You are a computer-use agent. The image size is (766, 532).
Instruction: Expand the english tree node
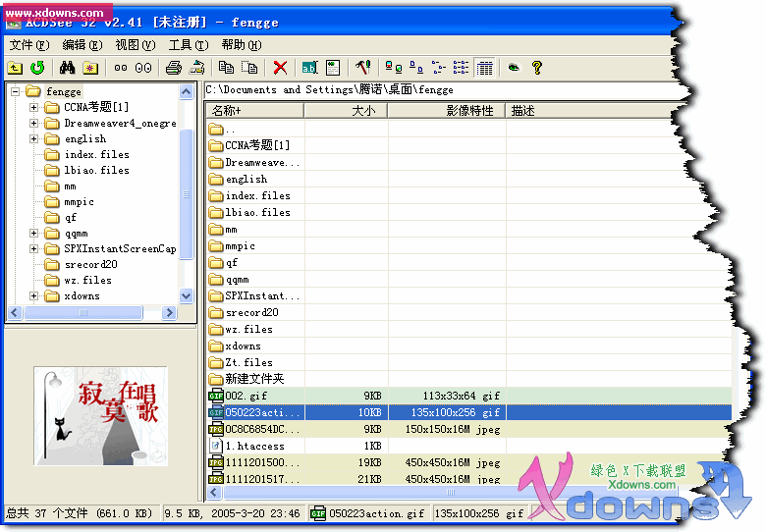33,138
